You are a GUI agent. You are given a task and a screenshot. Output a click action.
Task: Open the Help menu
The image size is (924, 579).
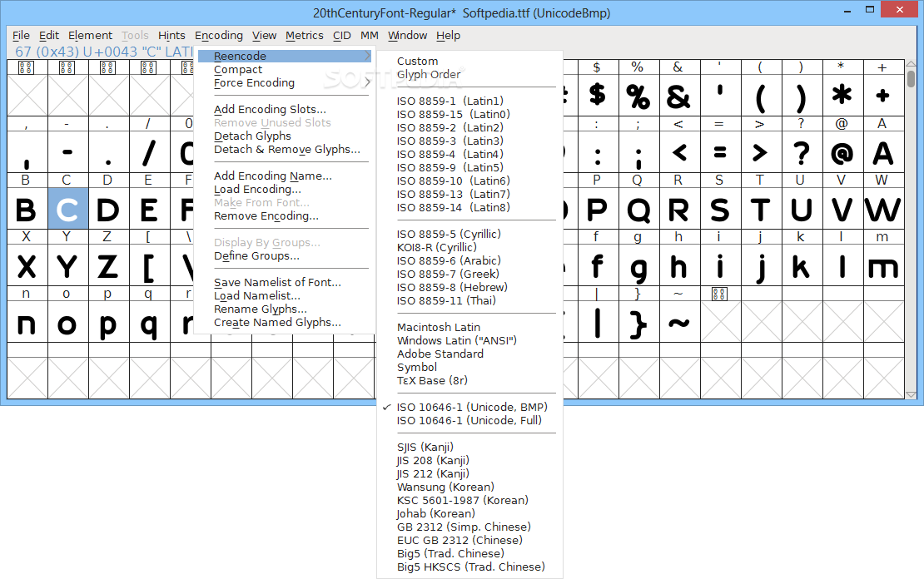[x=448, y=35]
